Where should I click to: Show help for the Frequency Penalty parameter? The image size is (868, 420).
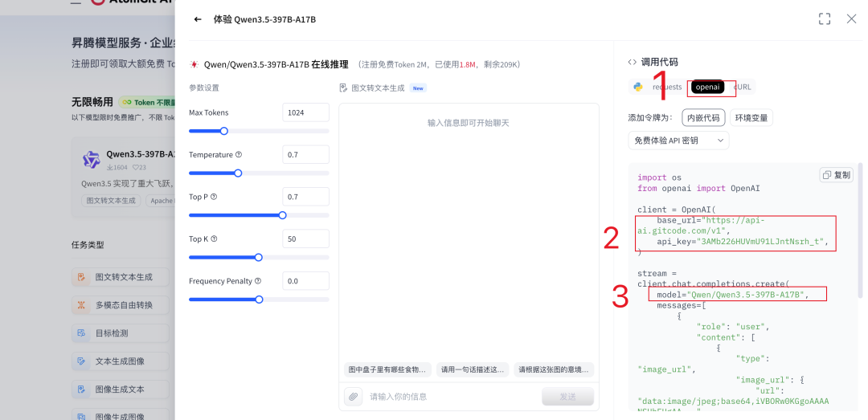coord(257,280)
